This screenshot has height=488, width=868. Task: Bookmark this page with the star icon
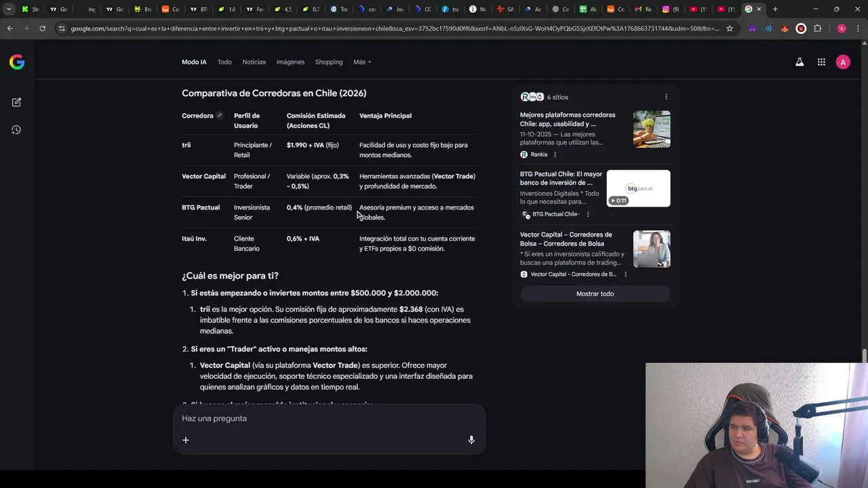point(730,28)
